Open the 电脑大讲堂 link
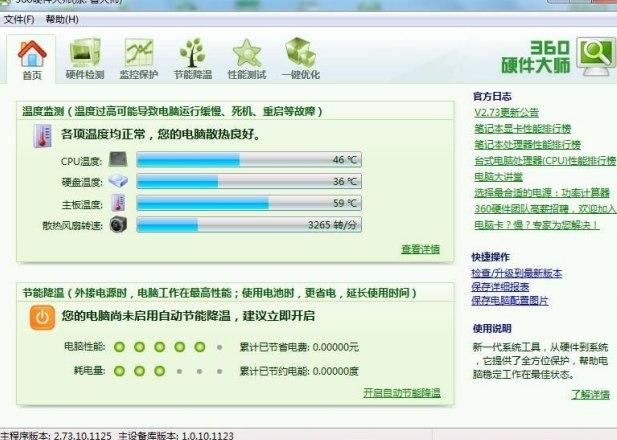 499,177
